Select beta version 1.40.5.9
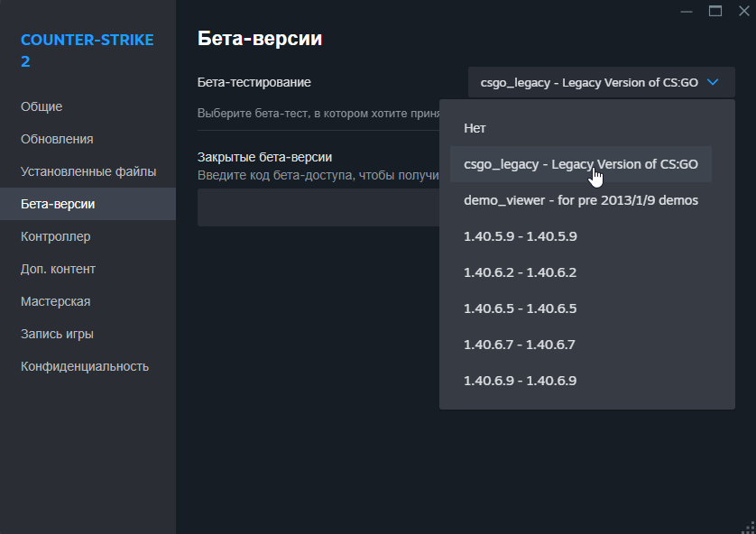The width and height of the screenshot is (756, 534). pyautogui.click(x=520, y=236)
